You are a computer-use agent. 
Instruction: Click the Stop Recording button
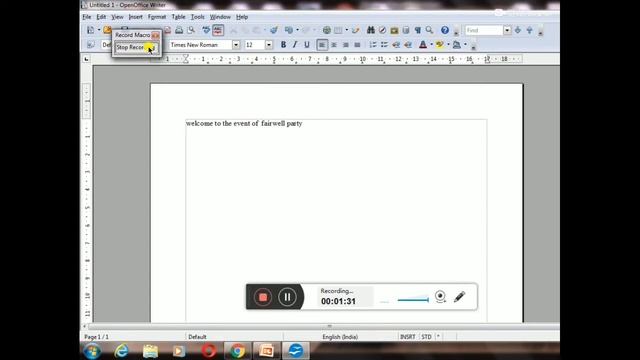[137, 48]
